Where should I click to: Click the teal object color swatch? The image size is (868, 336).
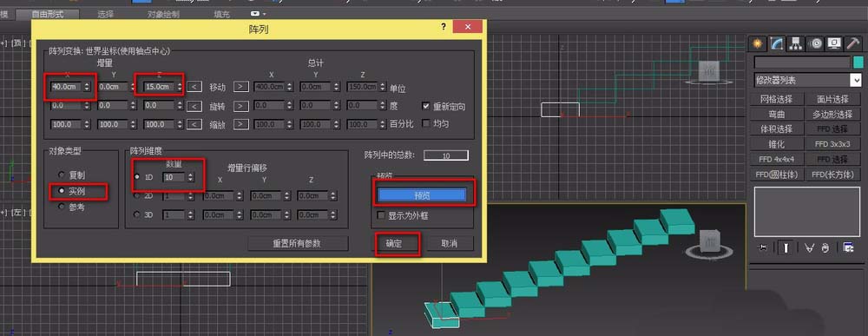[858, 62]
